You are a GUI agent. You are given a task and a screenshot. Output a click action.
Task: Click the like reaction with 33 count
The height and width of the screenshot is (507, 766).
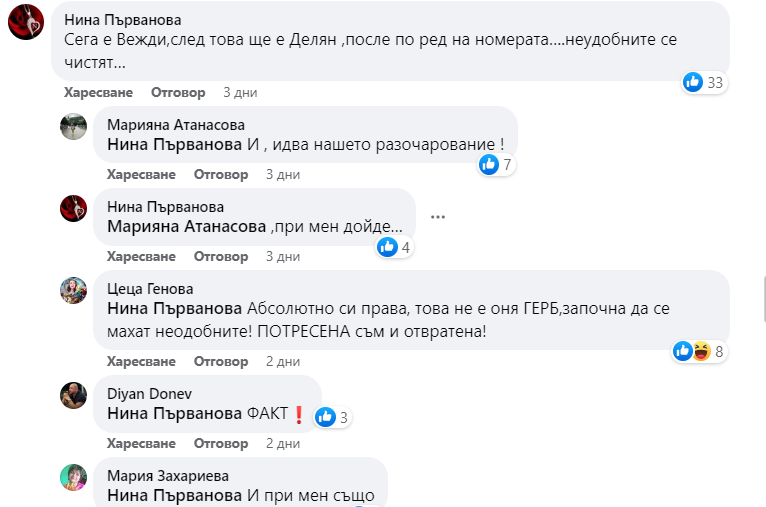704,82
